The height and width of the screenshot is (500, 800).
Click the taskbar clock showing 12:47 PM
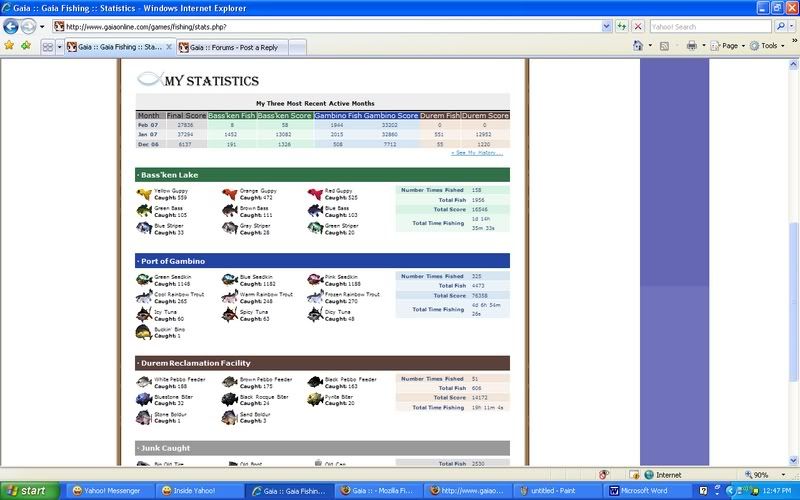point(776,491)
